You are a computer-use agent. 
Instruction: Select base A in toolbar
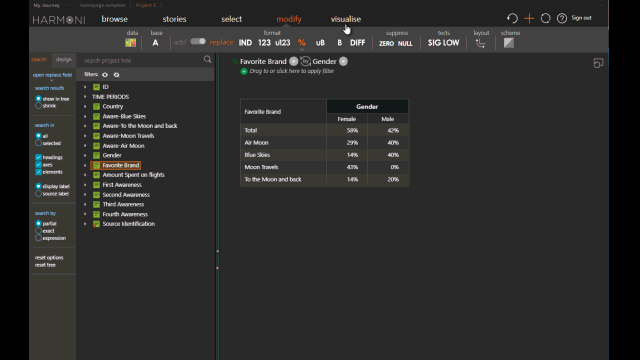point(155,43)
